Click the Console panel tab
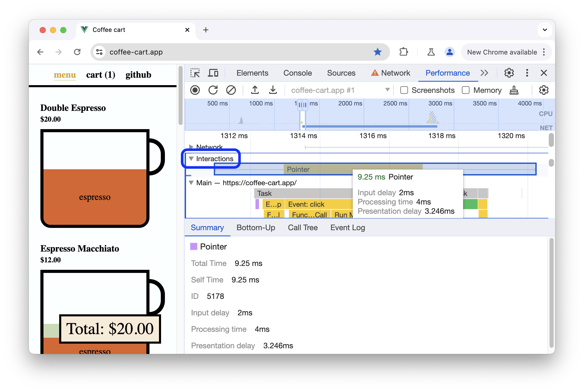 [x=297, y=73]
